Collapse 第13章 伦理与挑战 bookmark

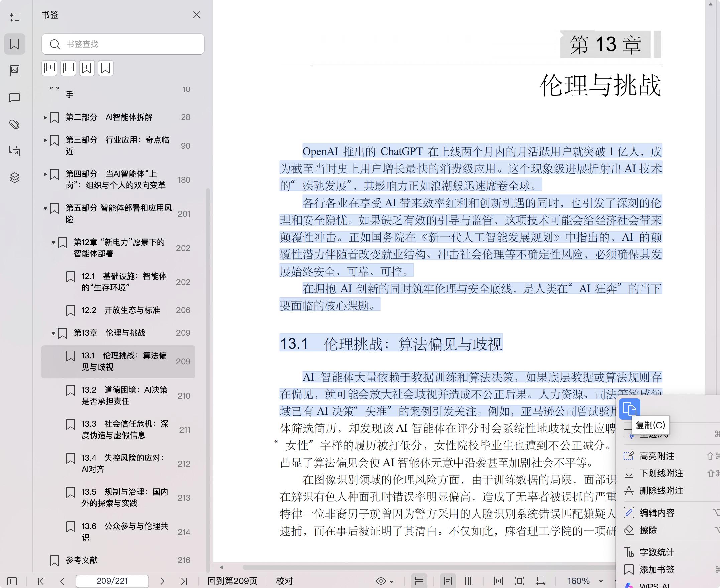click(53, 333)
